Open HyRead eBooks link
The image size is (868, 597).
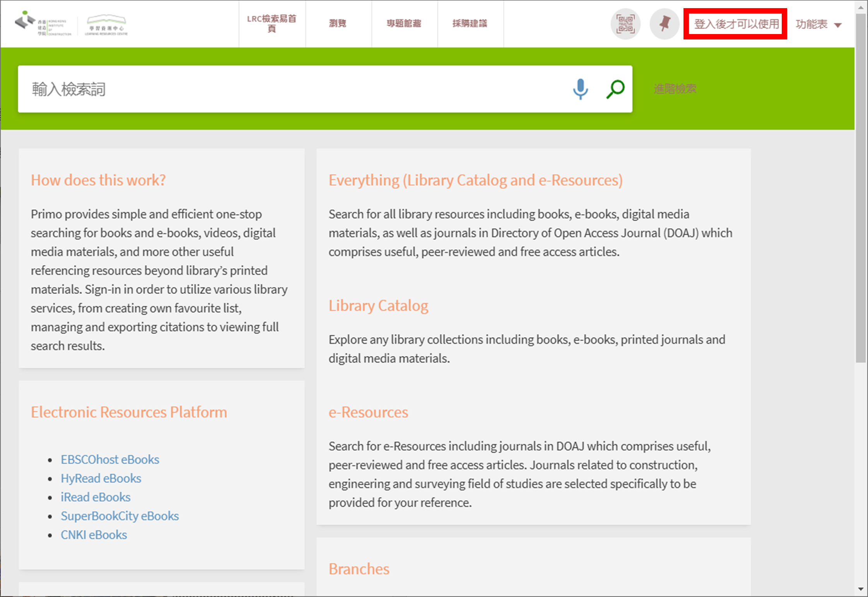click(101, 478)
